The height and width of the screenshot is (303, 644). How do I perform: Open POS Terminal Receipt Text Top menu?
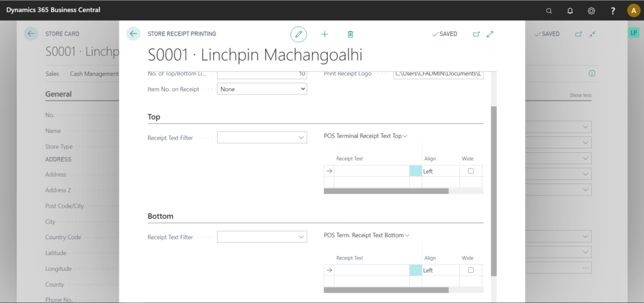[x=365, y=136]
